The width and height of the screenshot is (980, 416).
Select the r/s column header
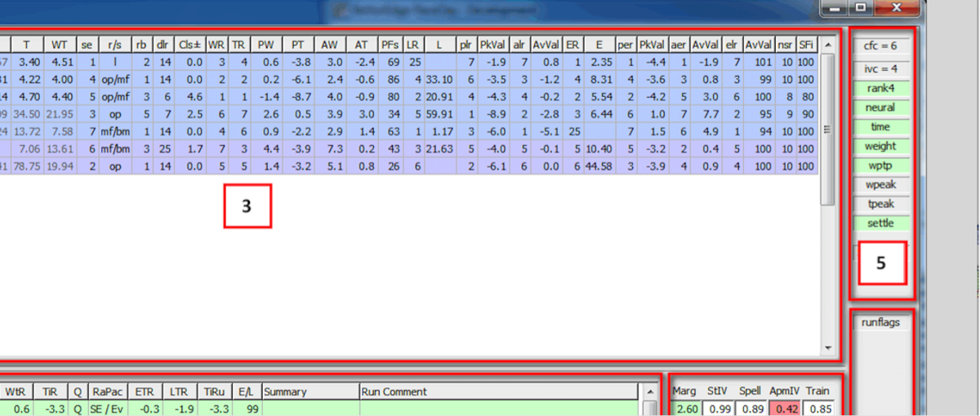(x=114, y=44)
